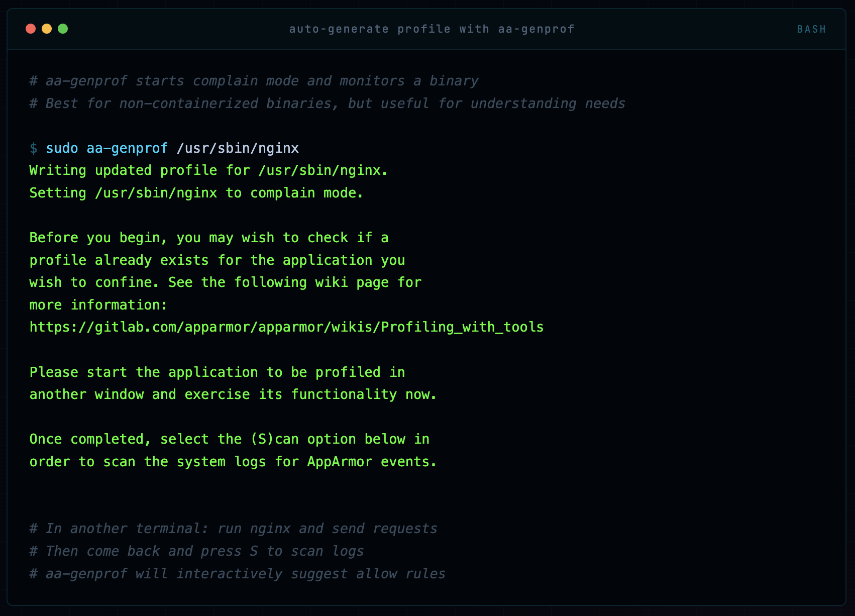Screen dimensions: 855x616
Task: Select the shell prompt dollar sign
Action: point(33,148)
